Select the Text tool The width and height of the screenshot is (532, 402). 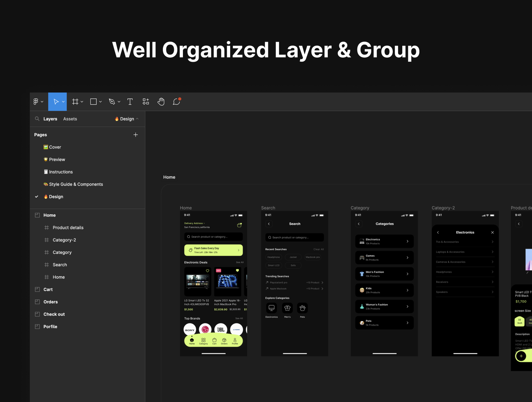coord(130,102)
